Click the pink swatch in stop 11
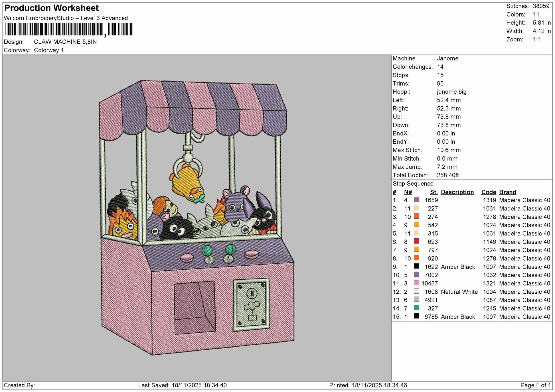 click(x=416, y=283)
